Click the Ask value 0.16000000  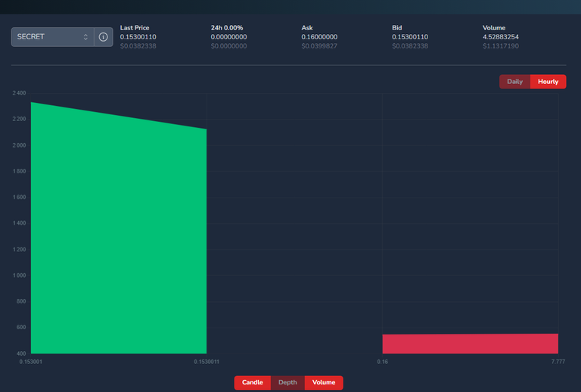[x=319, y=37]
